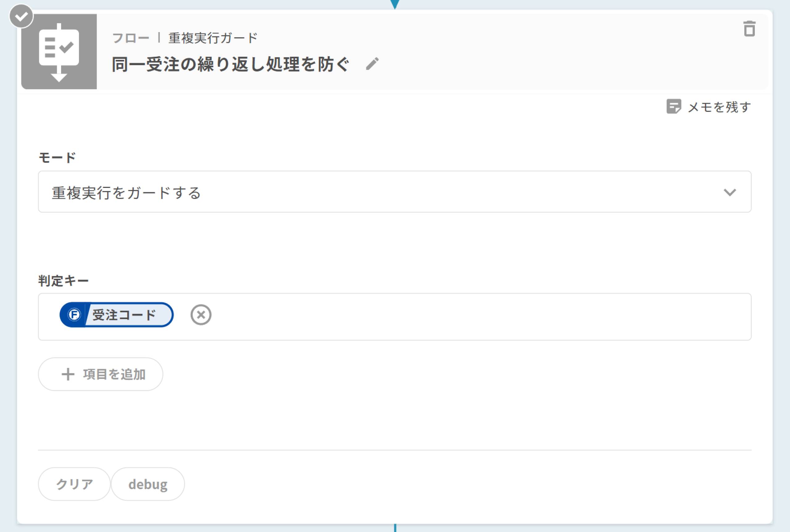Select the 受注コード variable chip

124,315
